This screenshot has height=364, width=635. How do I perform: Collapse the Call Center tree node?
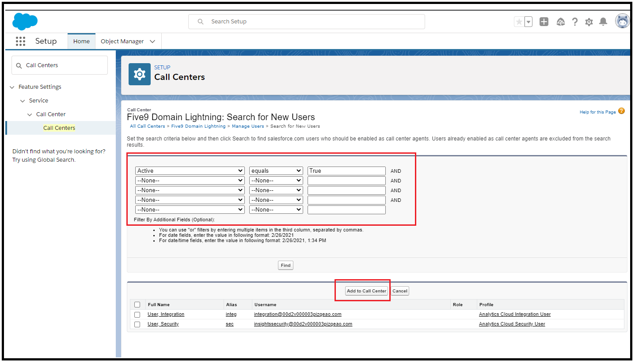(x=30, y=115)
